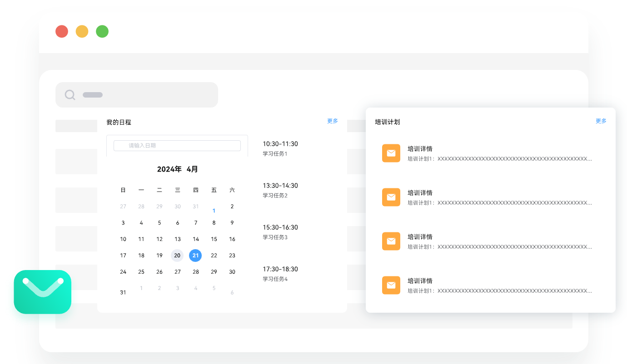Click 更多 link in 培训计划
The height and width of the screenshot is (364, 627).
pyautogui.click(x=601, y=121)
